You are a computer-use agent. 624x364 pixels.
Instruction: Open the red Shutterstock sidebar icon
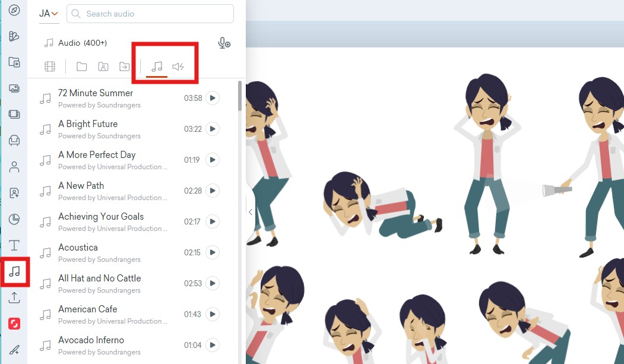(x=14, y=324)
